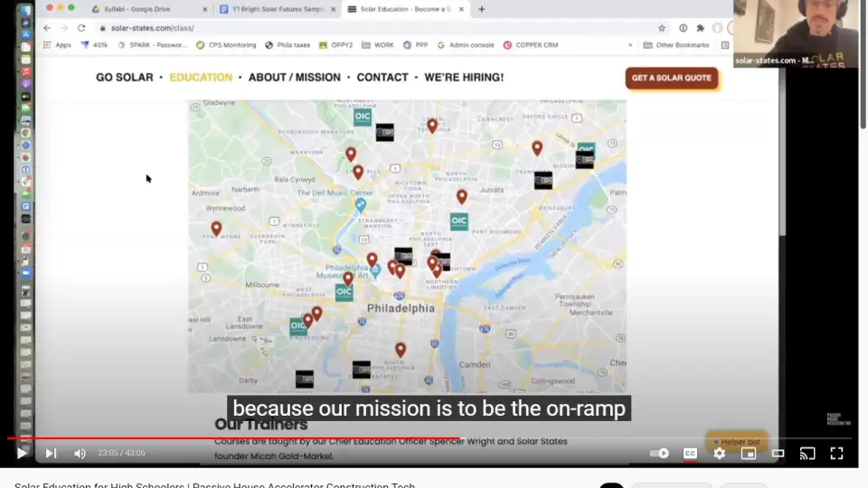Open the About / Mission page
The image size is (868, 488).
click(294, 78)
